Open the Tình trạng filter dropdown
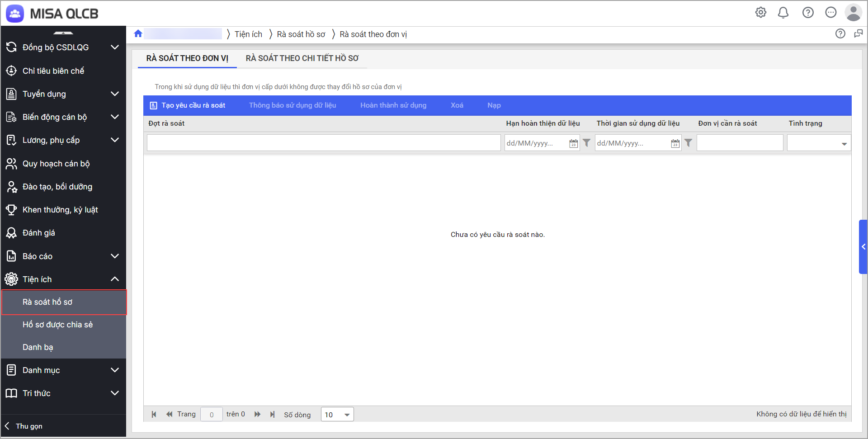The height and width of the screenshot is (439, 868). pyautogui.click(x=844, y=144)
